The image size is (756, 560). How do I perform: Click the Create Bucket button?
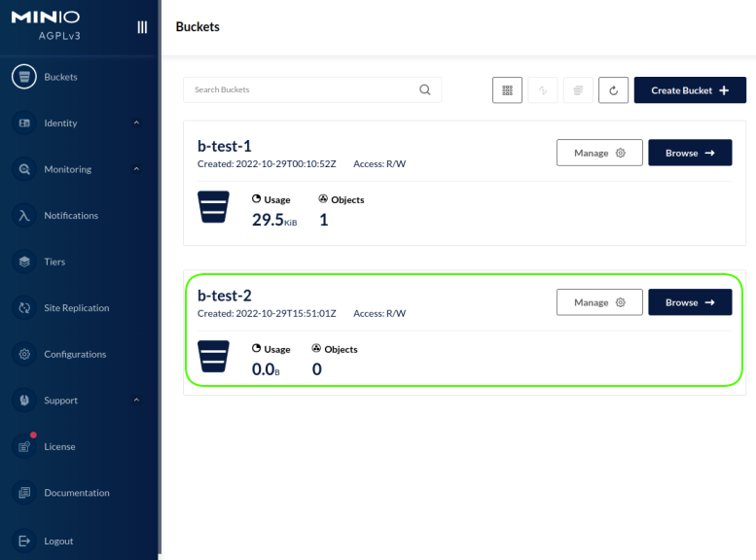(689, 90)
